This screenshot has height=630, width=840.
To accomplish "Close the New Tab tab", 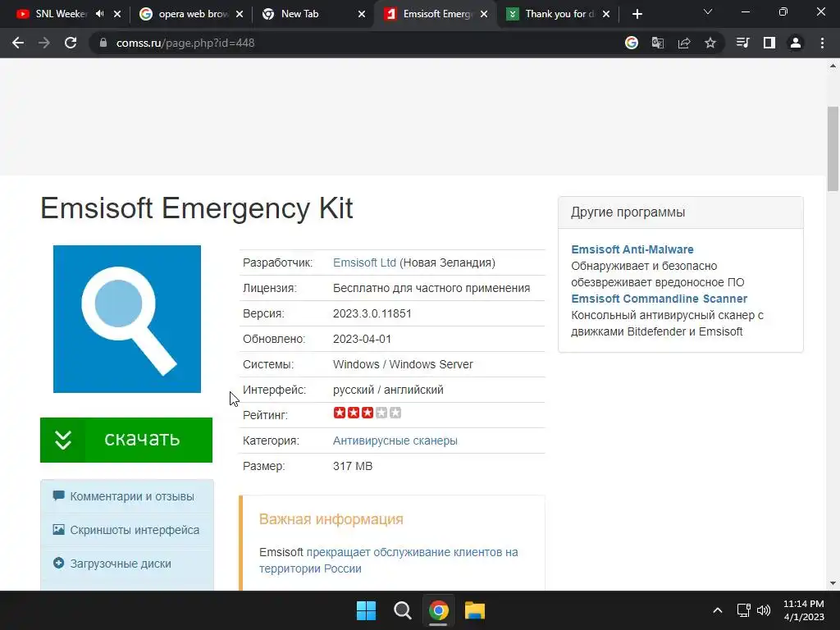I will (362, 14).
